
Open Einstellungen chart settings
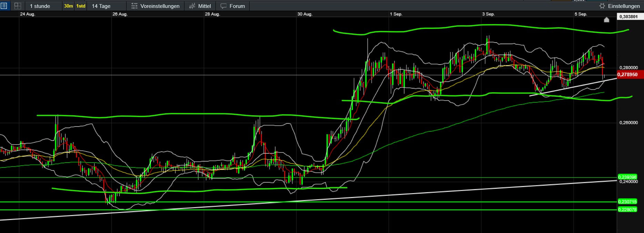click(x=624, y=6)
